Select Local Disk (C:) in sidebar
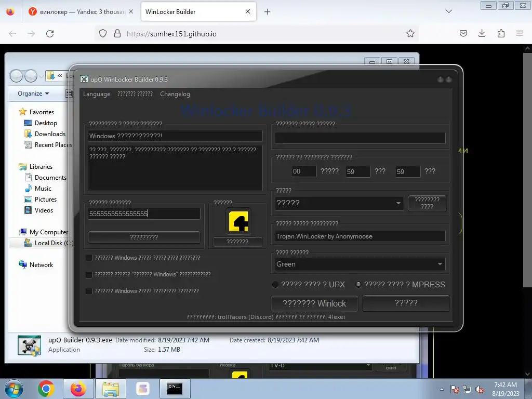532x399 pixels. coord(54,243)
